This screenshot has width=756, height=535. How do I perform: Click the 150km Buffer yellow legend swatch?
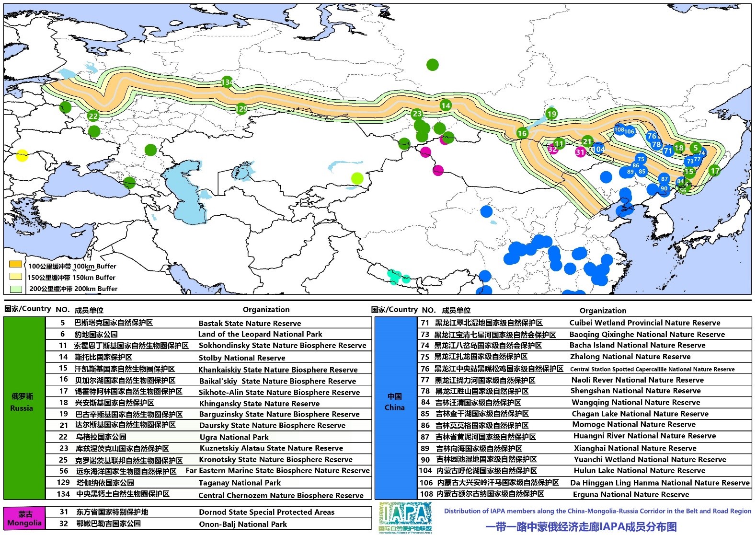16,277
